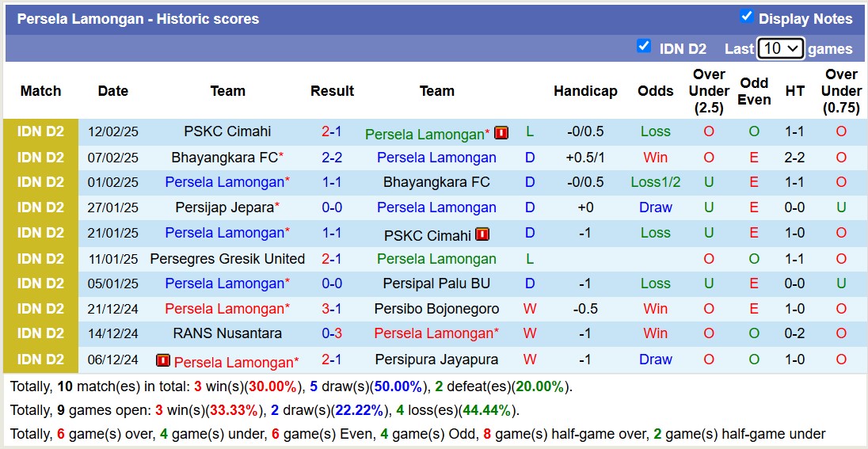Click red card icon next to PSKC Cimahi on 21/01/25
The height and width of the screenshot is (449, 868).
point(482,234)
